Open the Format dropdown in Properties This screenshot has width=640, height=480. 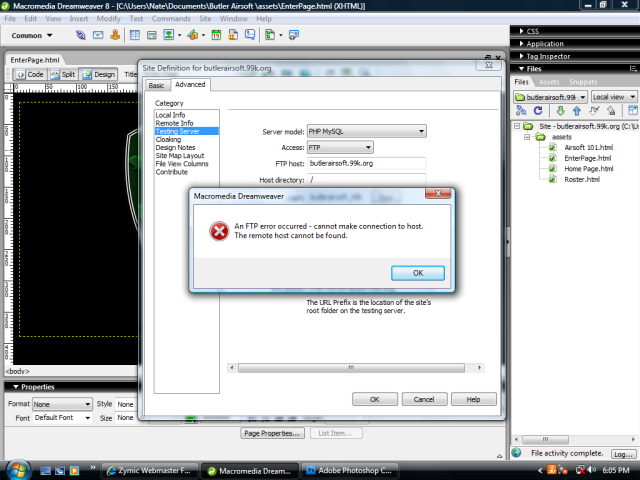click(62, 404)
